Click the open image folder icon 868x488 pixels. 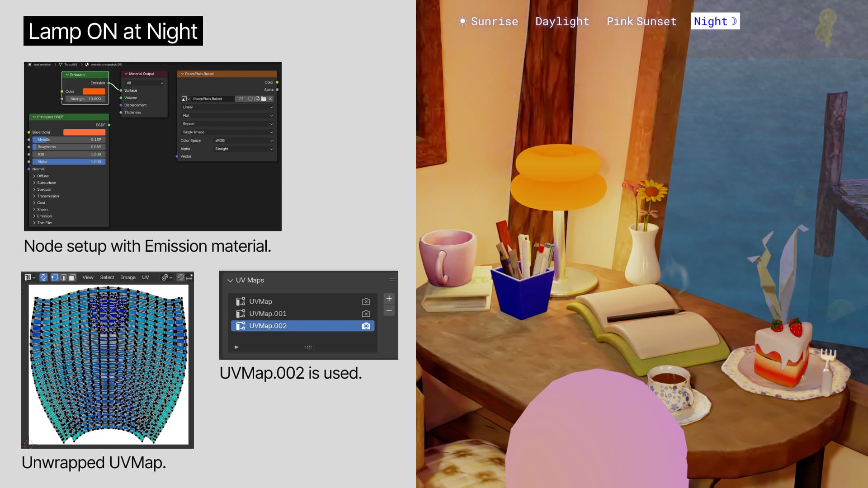click(264, 99)
